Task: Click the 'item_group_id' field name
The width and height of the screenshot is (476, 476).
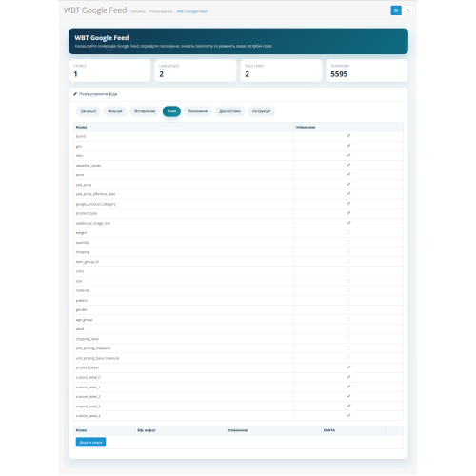Action: (88, 262)
